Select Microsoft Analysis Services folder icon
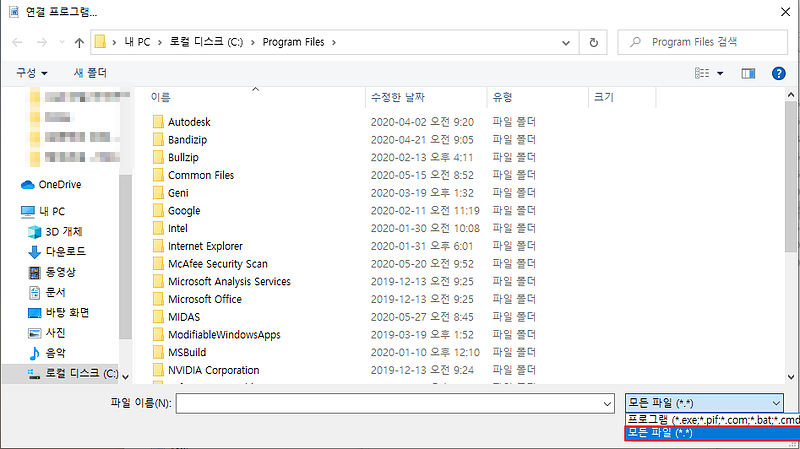 point(159,282)
